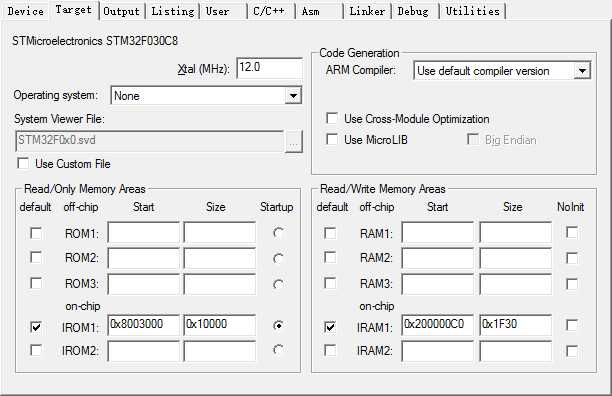Open the Listing tab

tap(173, 11)
